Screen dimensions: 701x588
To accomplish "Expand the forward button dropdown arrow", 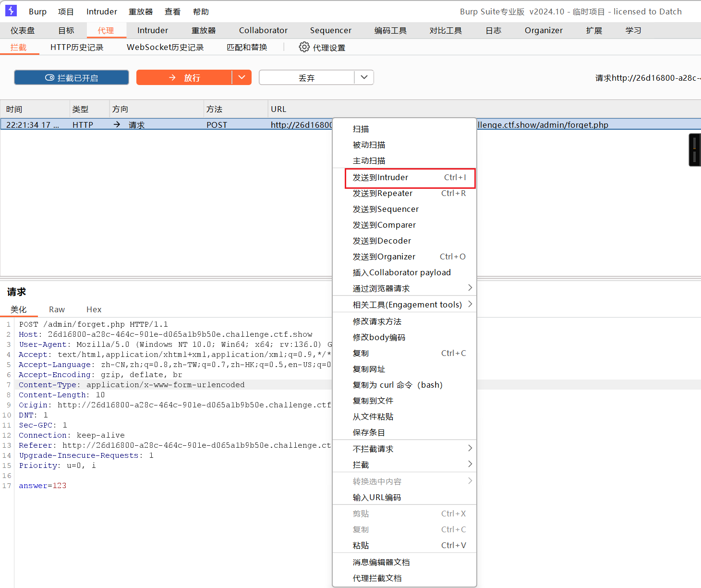I will (x=242, y=77).
